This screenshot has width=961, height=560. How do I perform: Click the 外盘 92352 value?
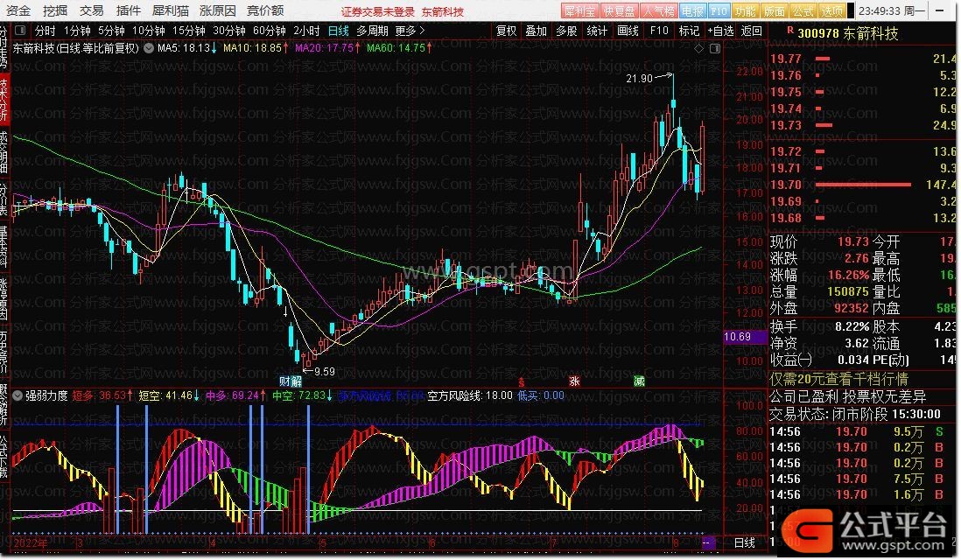(852, 308)
